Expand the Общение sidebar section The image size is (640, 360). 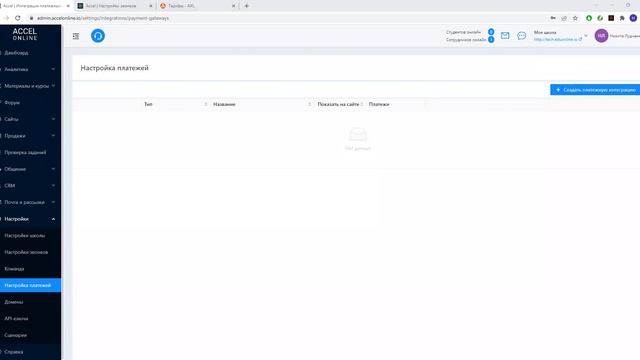53,169
